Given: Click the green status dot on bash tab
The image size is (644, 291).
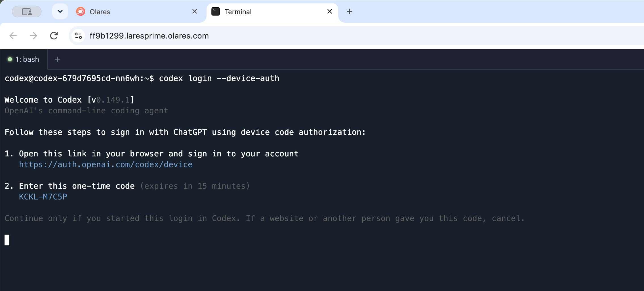Looking at the screenshot, I should [10, 59].
